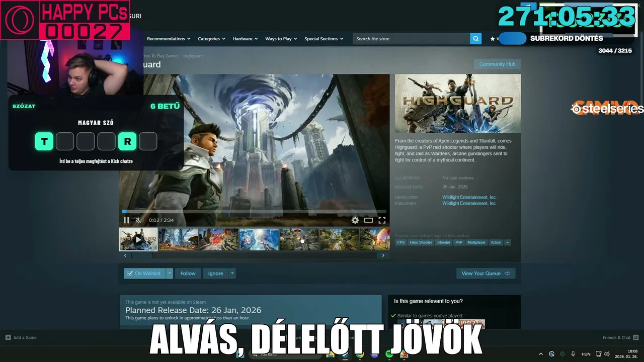Screen dimensions: 644x362
Task: Select the fifth media thumbnail under the cursor
Action: point(299,239)
